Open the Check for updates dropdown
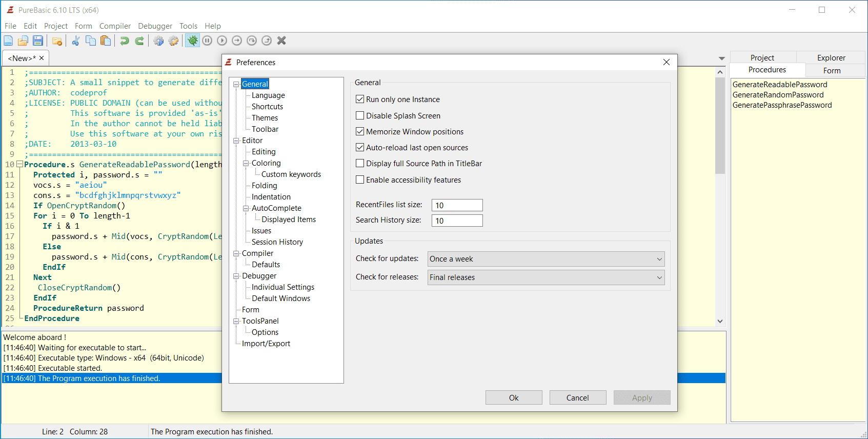Viewport: 868px width, 439px height. point(546,259)
